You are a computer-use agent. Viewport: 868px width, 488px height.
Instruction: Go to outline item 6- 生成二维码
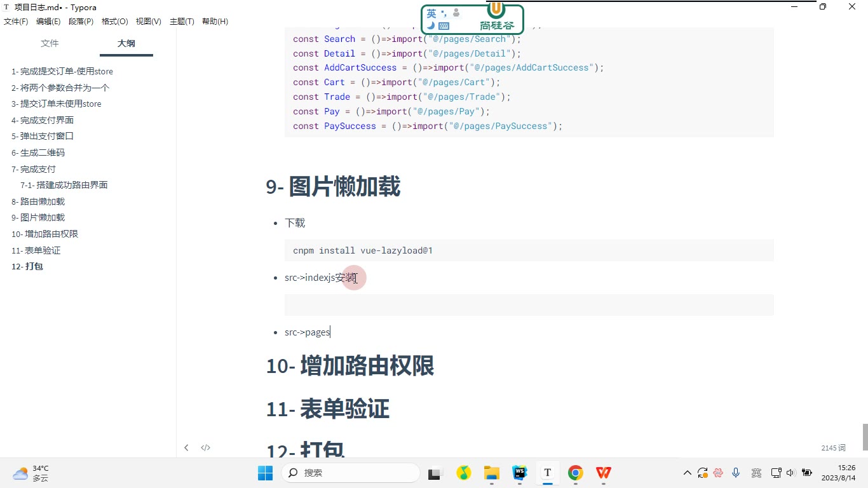[x=38, y=152]
